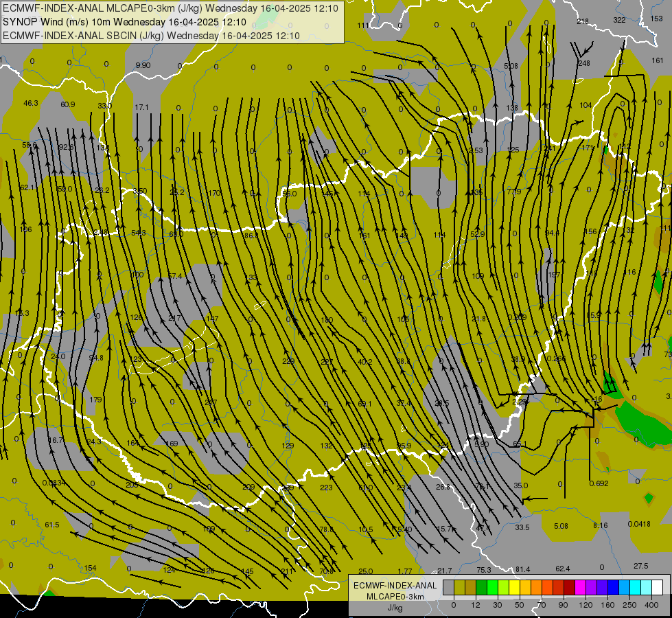Click the legend tick label 120
The height and width of the screenshot is (618, 672).
point(586,605)
